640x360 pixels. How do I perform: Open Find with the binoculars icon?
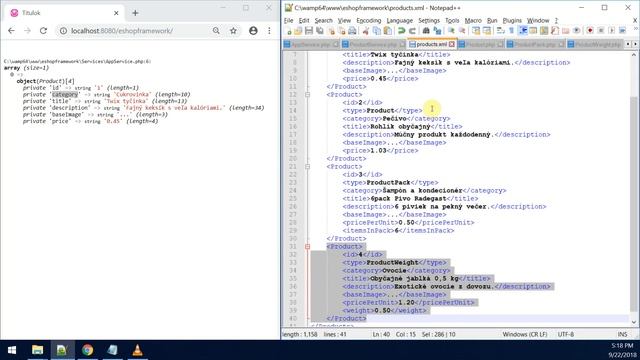[x=426, y=31]
